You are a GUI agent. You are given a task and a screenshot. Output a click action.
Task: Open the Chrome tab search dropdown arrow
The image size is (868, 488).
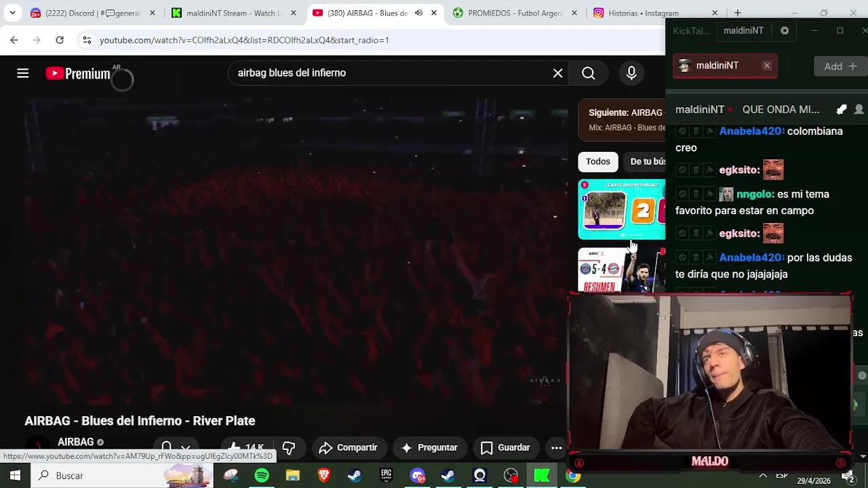12,13
